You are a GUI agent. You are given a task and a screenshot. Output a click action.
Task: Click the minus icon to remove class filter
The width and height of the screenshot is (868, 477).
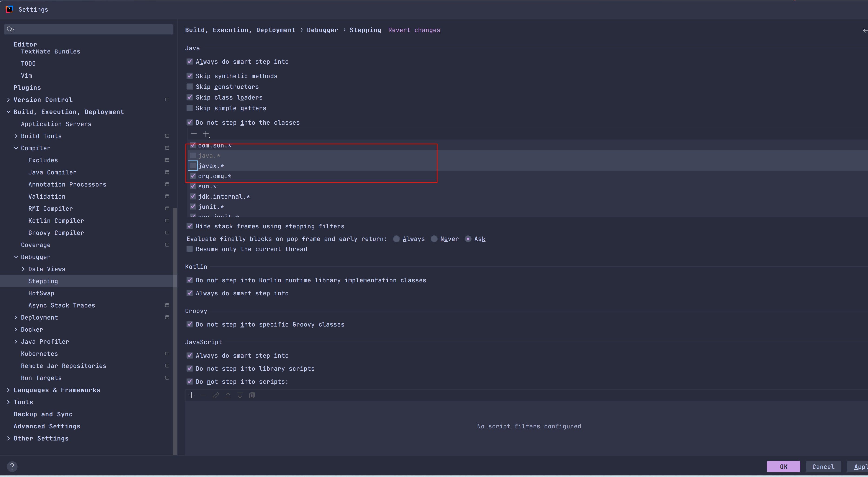pos(193,134)
